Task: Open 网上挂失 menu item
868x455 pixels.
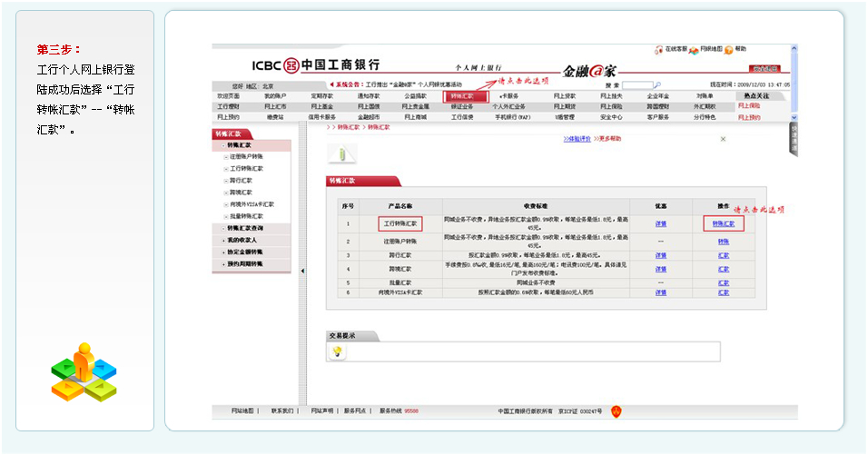Action: (611, 96)
